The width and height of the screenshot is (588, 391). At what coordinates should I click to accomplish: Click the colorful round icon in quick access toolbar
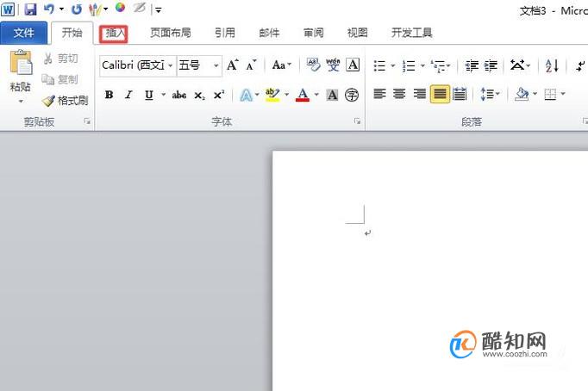click(x=120, y=8)
